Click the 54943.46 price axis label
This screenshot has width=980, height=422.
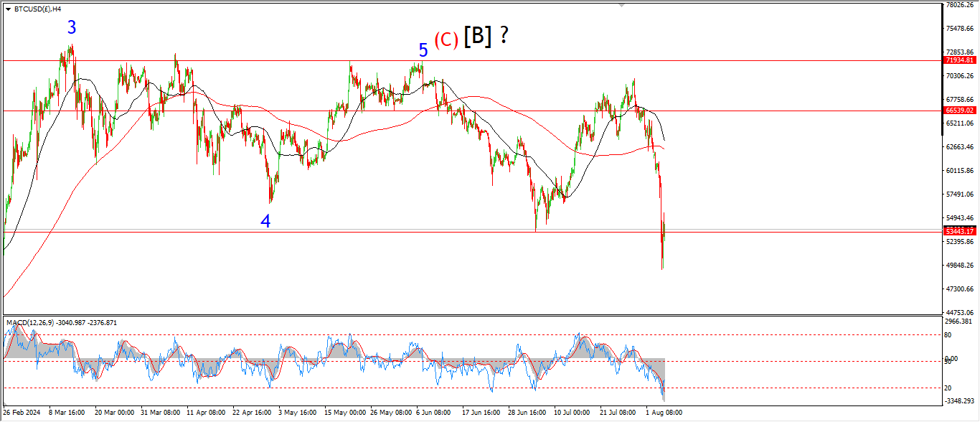tap(959, 218)
